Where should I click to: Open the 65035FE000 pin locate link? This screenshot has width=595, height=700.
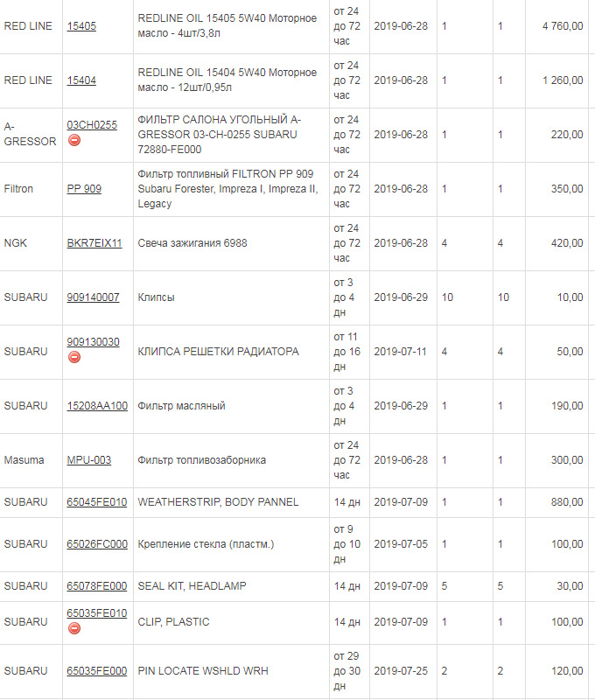97,671
